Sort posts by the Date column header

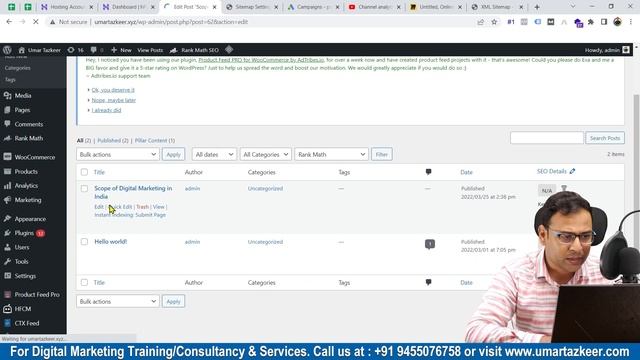click(x=466, y=172)
